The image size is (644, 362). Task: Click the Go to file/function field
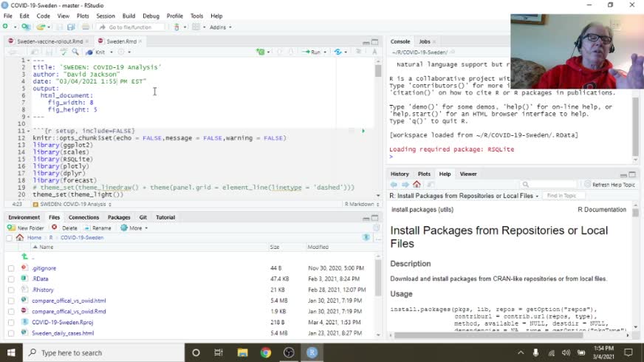(131, 27)
